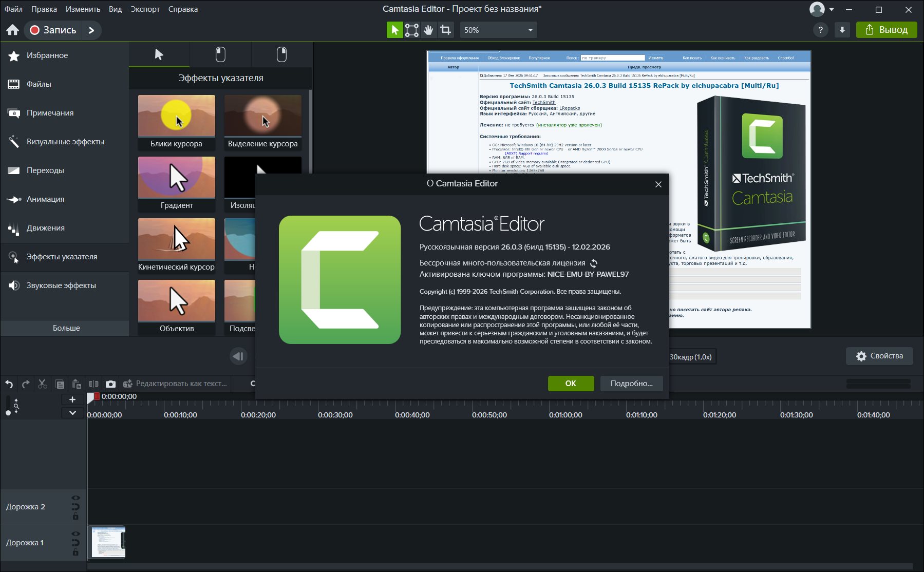This screenshot has width=924, height=572.
Task: Take a snapshot with the camera icon
Action: click(x=110, y=384)
